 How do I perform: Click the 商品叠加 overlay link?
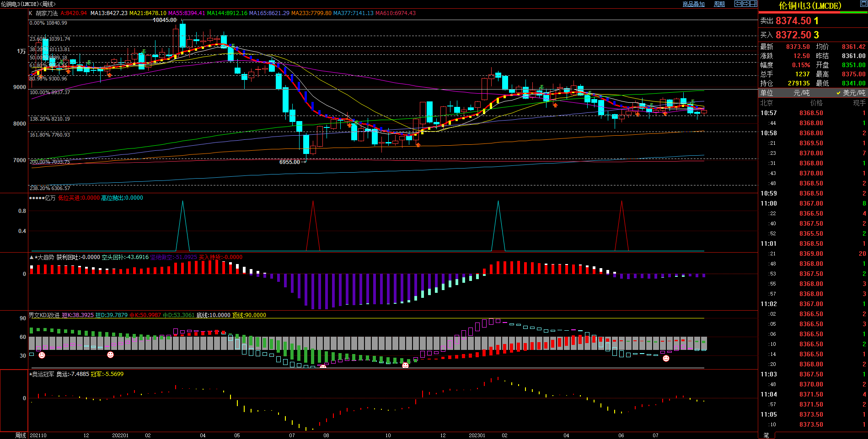[x=693, y=4]
